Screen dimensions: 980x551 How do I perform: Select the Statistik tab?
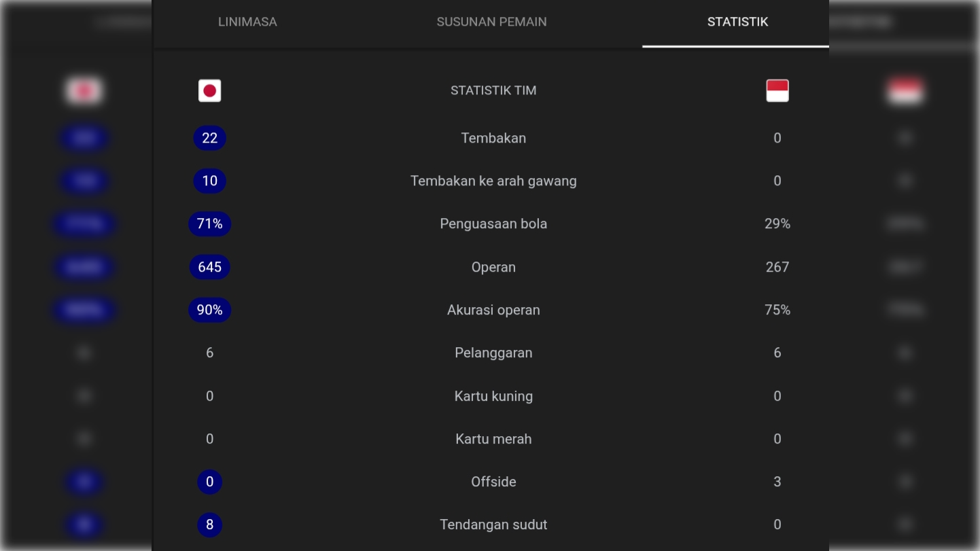tap(737, 22)
